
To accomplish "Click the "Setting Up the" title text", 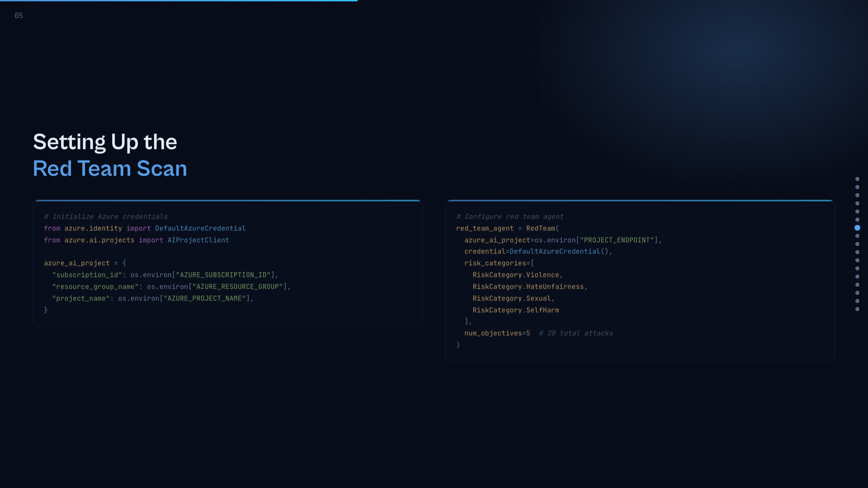I will (105, 142).
